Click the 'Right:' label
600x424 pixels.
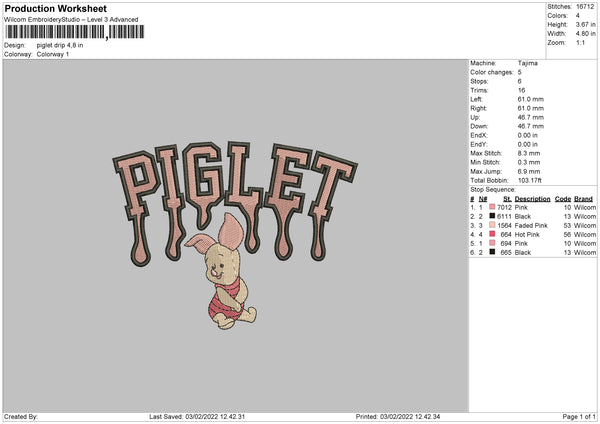478,108
